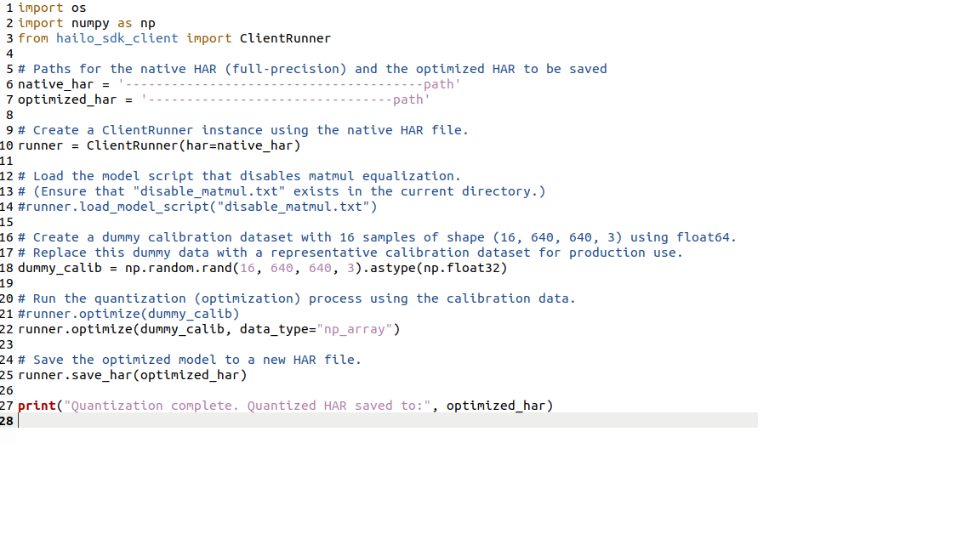Click the native_har path string value

tap(290, 84)
